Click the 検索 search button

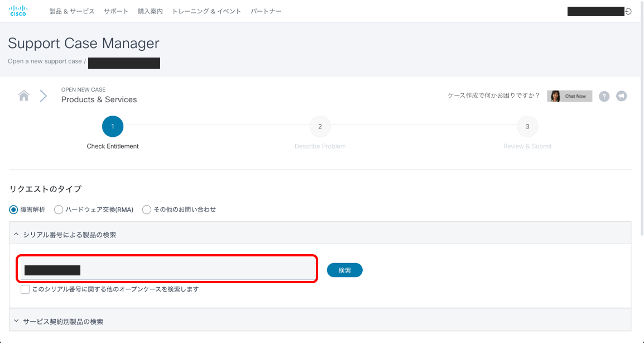(x=344, y=270)
